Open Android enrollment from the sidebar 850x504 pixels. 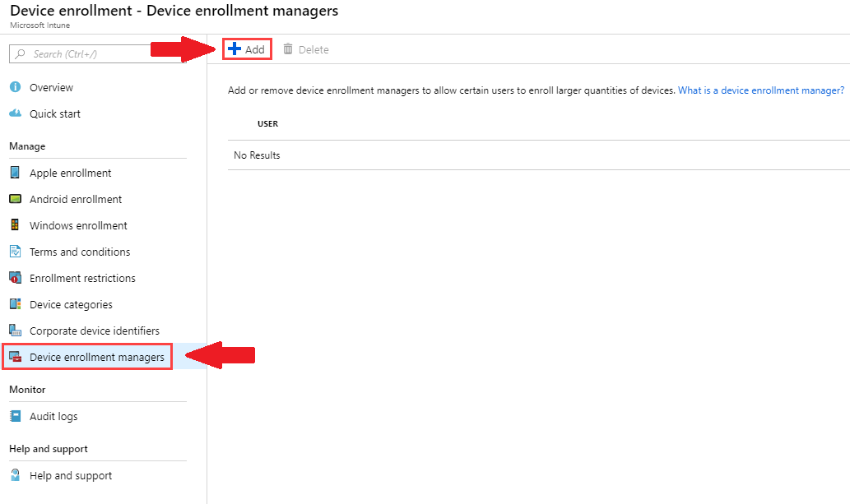[74, 199]
